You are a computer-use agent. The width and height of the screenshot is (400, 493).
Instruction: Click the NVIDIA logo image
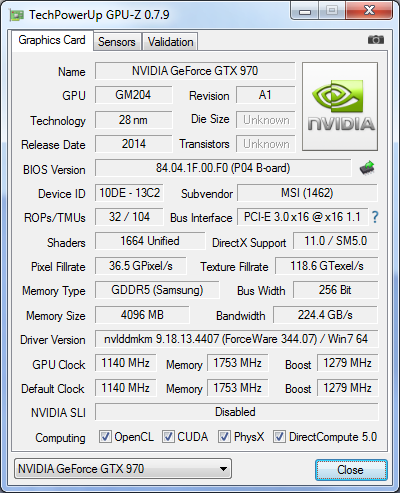coord(340,106)
